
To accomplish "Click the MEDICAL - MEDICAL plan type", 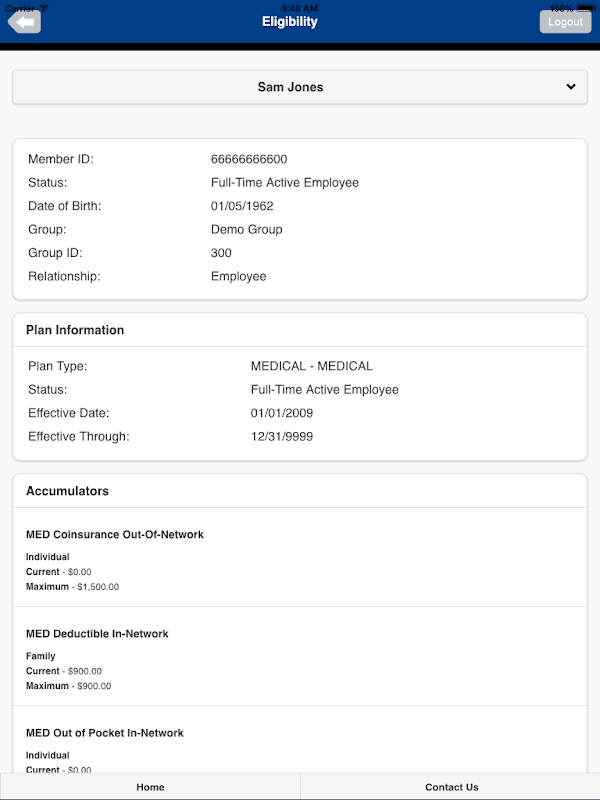I will point(312,366).
